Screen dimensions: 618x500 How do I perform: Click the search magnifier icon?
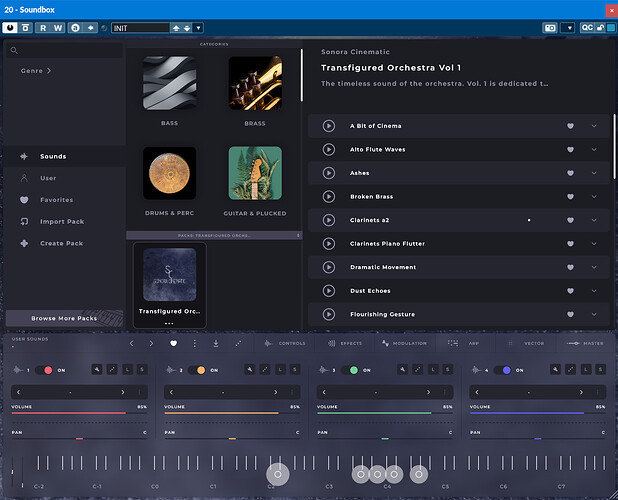14,50
